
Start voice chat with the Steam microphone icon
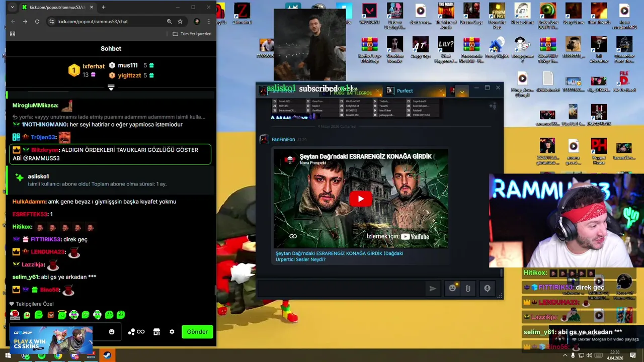point(487,288)
